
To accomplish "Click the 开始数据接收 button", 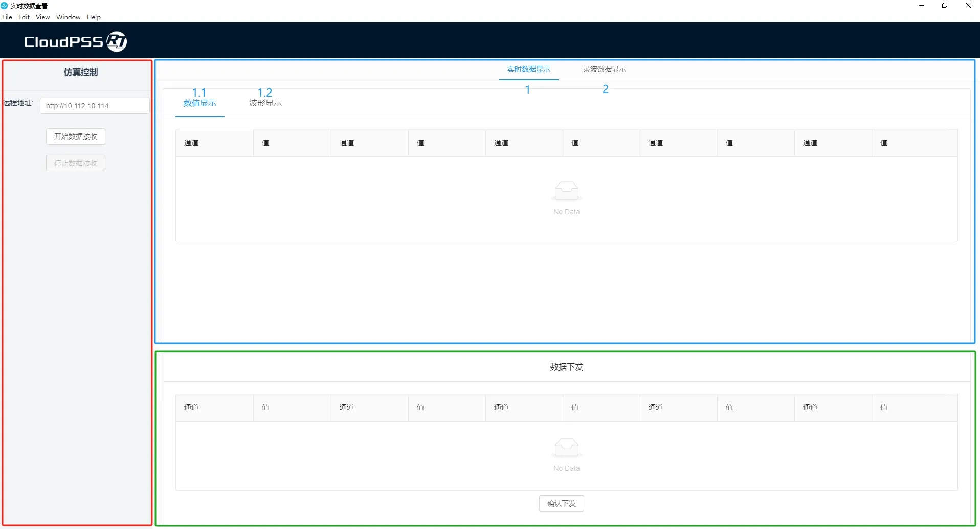I will [76, 136].
